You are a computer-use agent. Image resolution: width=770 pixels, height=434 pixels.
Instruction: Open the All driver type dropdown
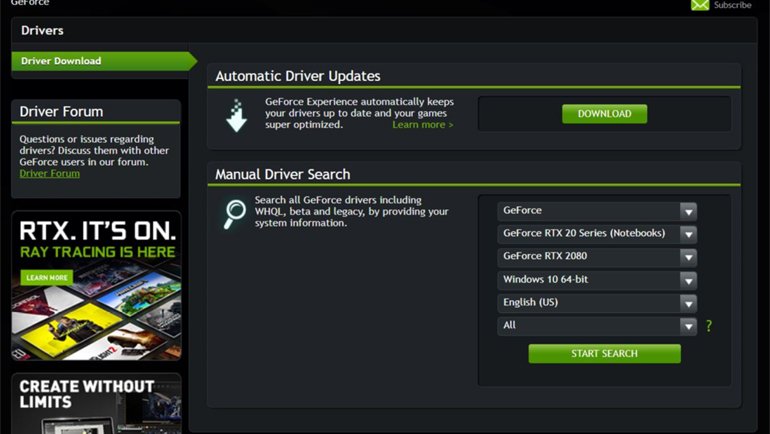[x=597, y=326]
